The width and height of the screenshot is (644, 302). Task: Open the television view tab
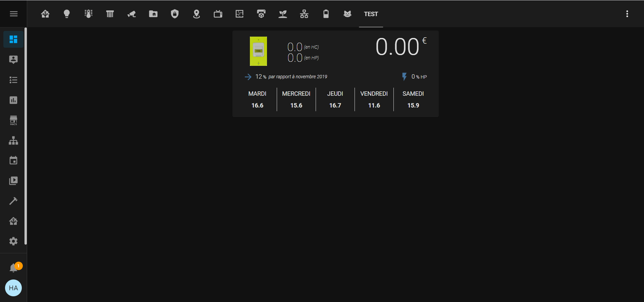218,14
